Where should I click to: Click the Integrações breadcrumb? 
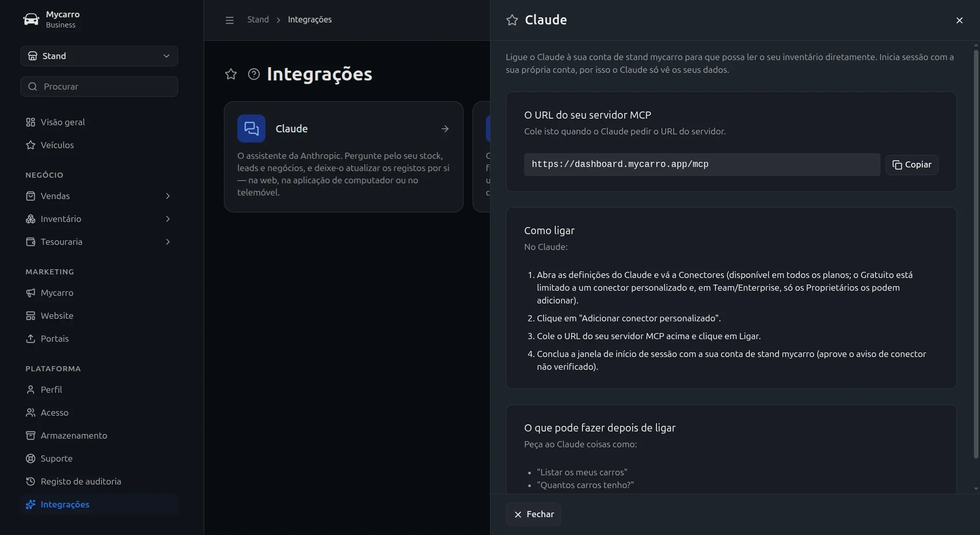point(310,19)
